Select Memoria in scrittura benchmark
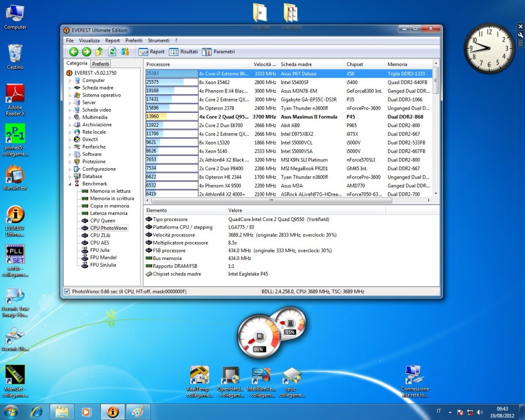 (112, 198)
